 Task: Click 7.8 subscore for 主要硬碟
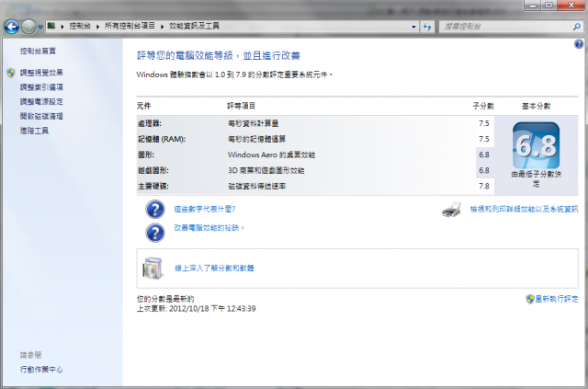click(x=484, y=187)
